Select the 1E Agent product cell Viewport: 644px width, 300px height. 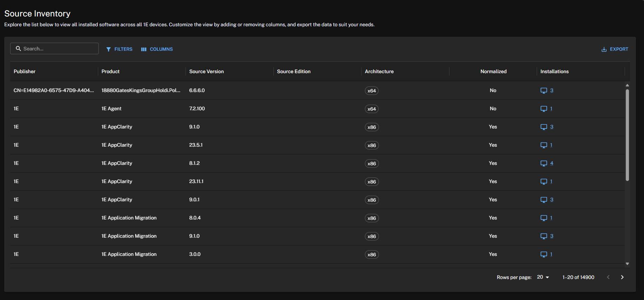pos(111,109)
